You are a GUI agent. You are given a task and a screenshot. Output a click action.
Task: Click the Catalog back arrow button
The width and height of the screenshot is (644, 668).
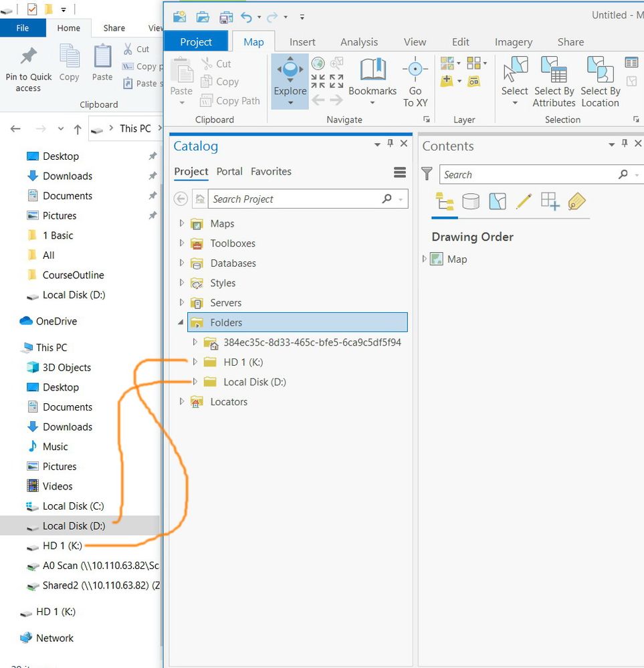point(181,199)
